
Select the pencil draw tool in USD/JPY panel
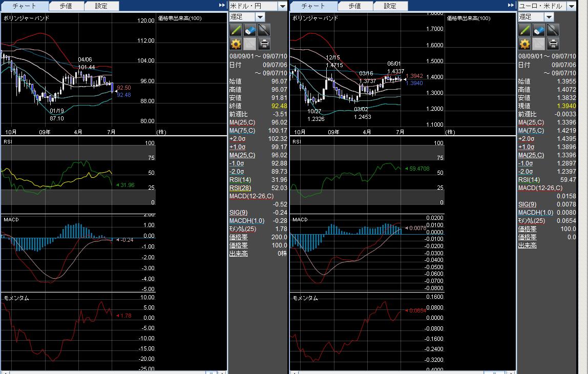[x=236, y=30]
